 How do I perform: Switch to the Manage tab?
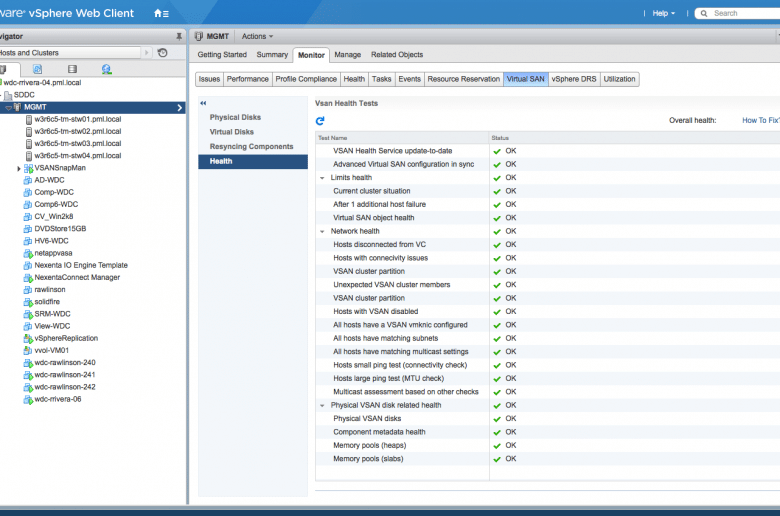(348, 55)
